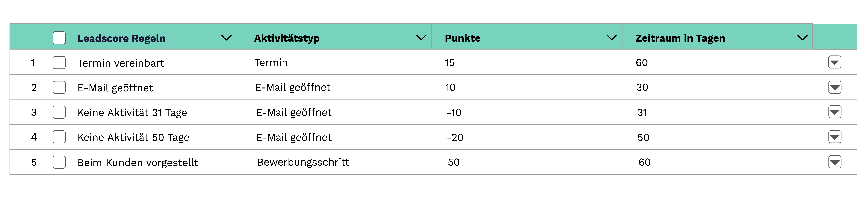Screen dimensions: 868x198
Task: Open the Aktivitätstyp column dropdown chevron
Action: [x=421, y=38]
